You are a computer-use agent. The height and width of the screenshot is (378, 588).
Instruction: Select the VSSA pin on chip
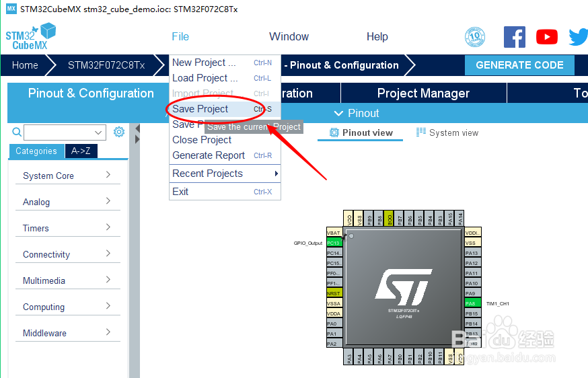334,303
